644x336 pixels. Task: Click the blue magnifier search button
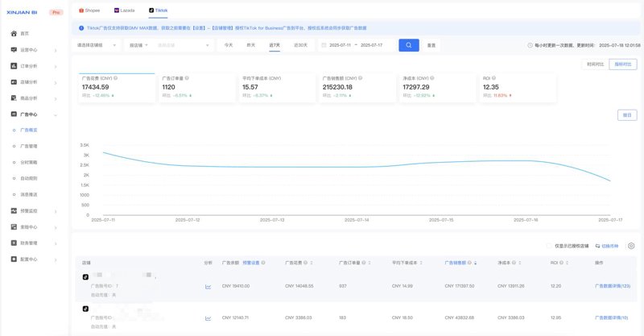coord(409,45)
